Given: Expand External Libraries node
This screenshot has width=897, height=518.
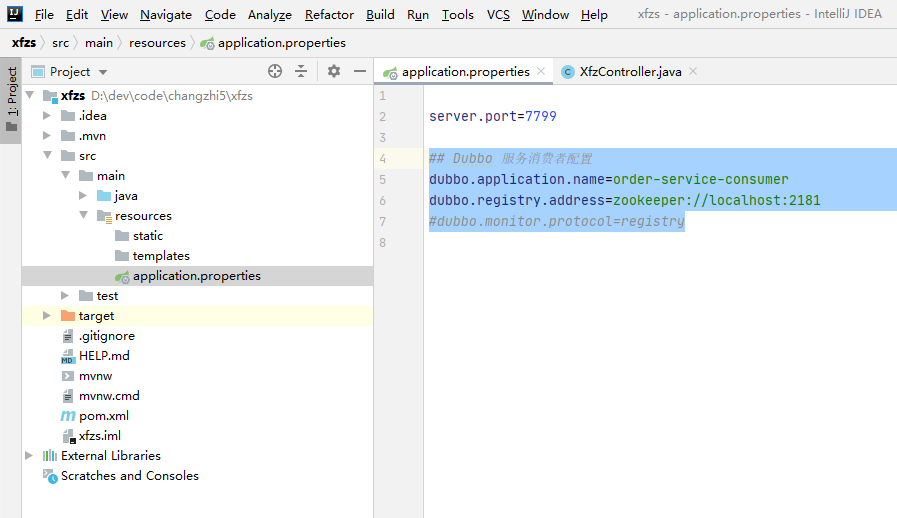Looking at the screenshot, I should coord(29,456).
